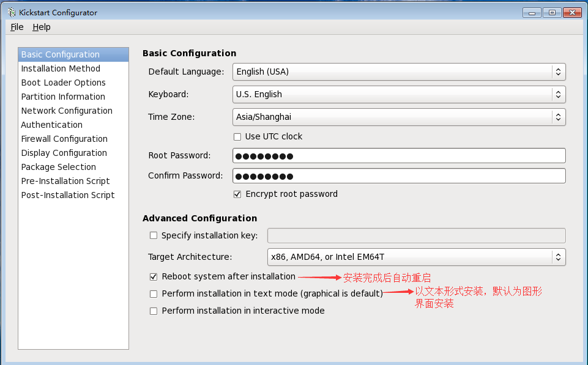Enable text mode installation checkbox
Viewport: 588px width, 365px height.
(x=154, y=294)
